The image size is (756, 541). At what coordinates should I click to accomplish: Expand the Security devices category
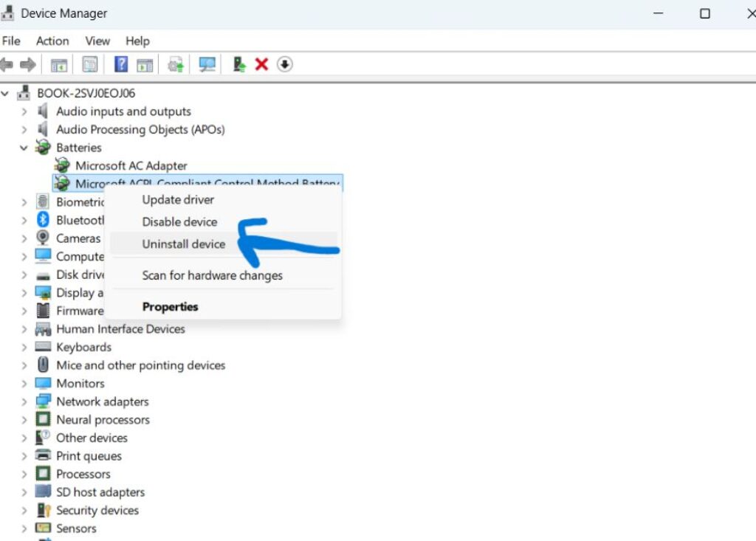click(24, 511)
